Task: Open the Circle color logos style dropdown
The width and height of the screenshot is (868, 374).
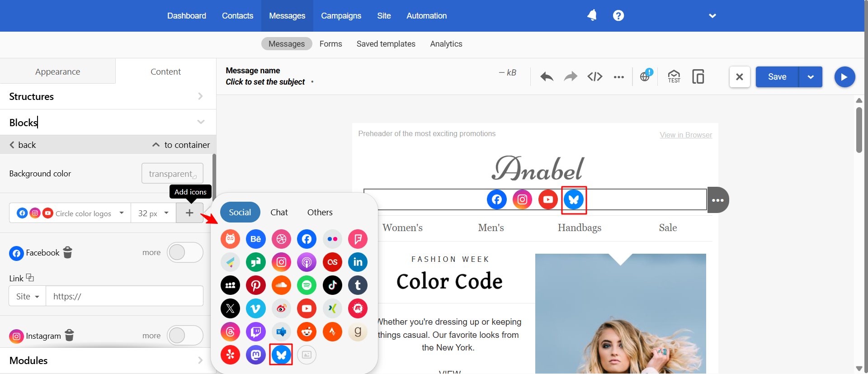Action: [x=71, y=213]
